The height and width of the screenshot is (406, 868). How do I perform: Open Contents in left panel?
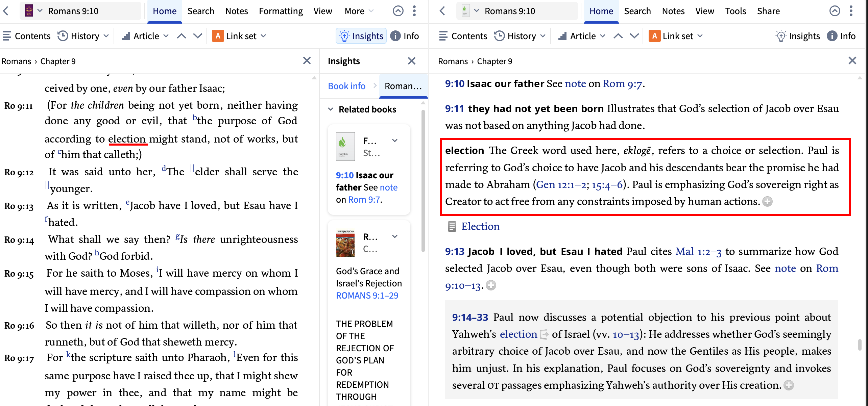pyautogui.click(x=26, y=36)
